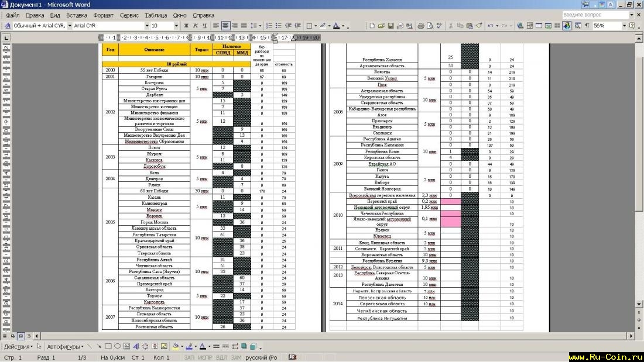Click the Введите вопрос help search box

click(594, 15)
